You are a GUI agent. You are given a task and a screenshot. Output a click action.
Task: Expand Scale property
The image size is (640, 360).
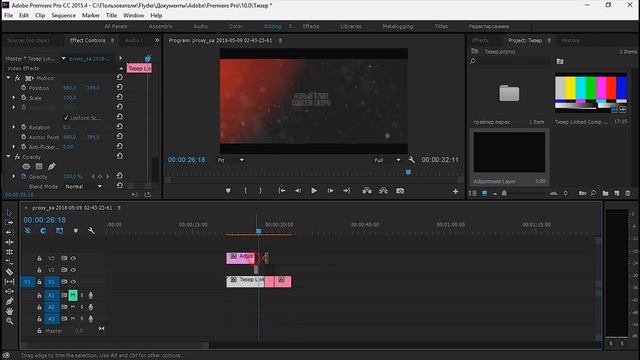[13, 98]
